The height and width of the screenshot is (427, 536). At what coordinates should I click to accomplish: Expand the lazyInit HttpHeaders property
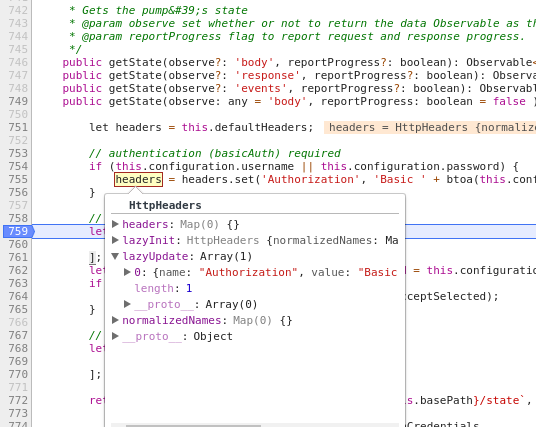pos(115,240)
